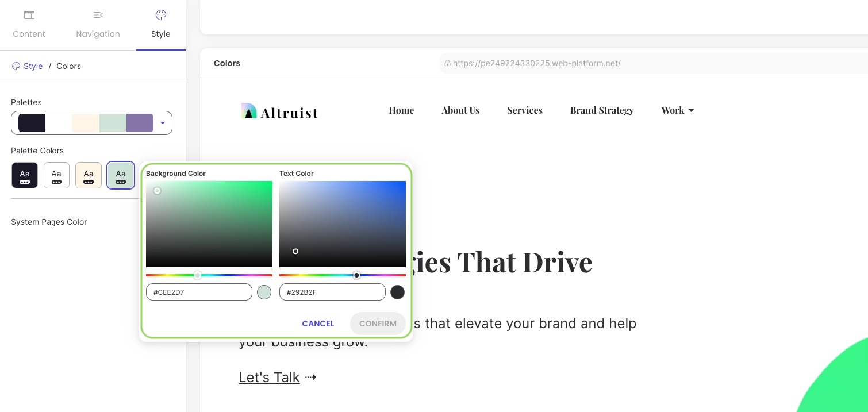The height and width of the screenshot is (412, 868).
Task: Open About Us in the preview navigation
Action: coord(460,110)
